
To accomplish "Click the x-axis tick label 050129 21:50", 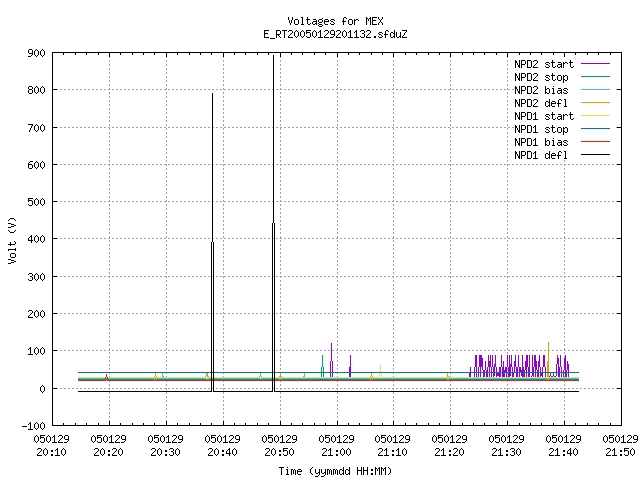I will [620, 446].
